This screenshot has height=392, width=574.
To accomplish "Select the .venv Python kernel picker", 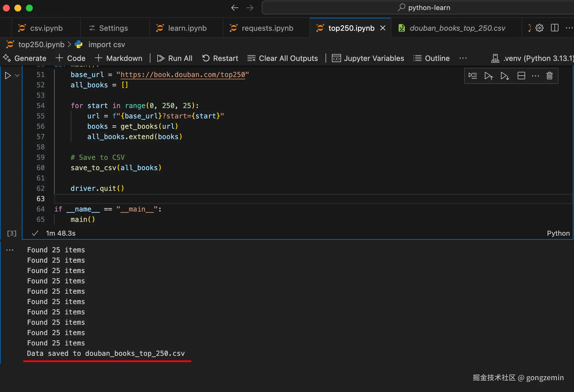I will point(532,58).
